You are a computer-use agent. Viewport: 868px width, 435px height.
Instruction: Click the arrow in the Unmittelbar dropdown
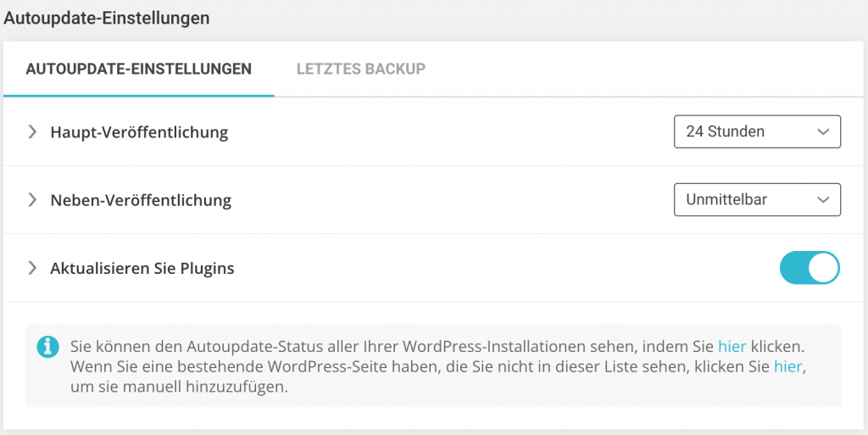click(823, 200)
